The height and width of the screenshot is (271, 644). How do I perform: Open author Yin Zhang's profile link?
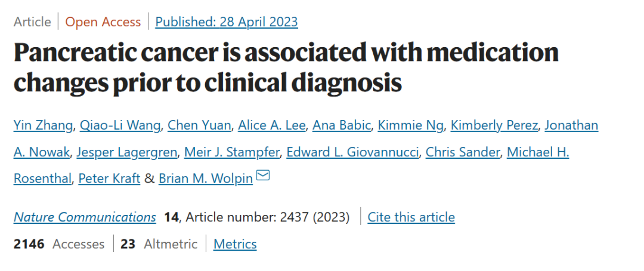(x=43, y=125)
